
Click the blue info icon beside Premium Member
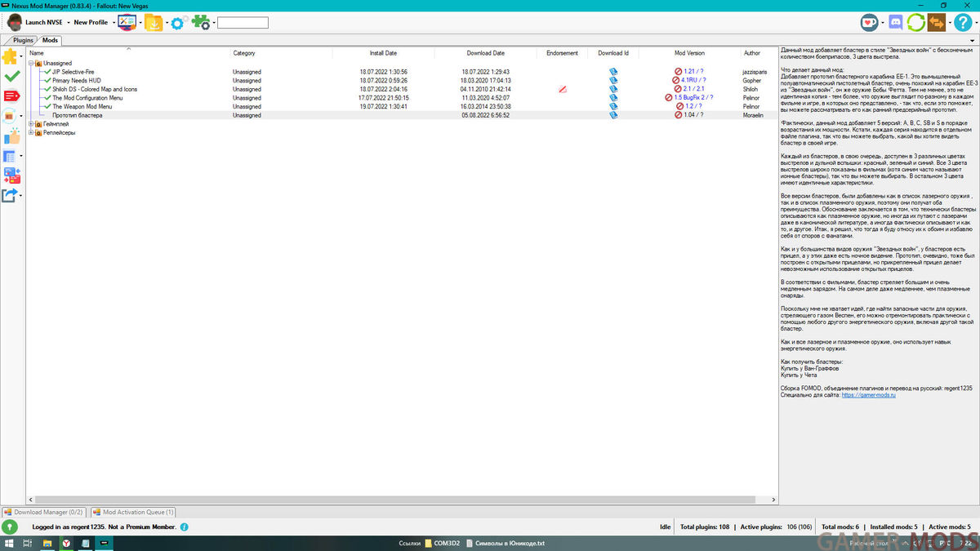184,527
